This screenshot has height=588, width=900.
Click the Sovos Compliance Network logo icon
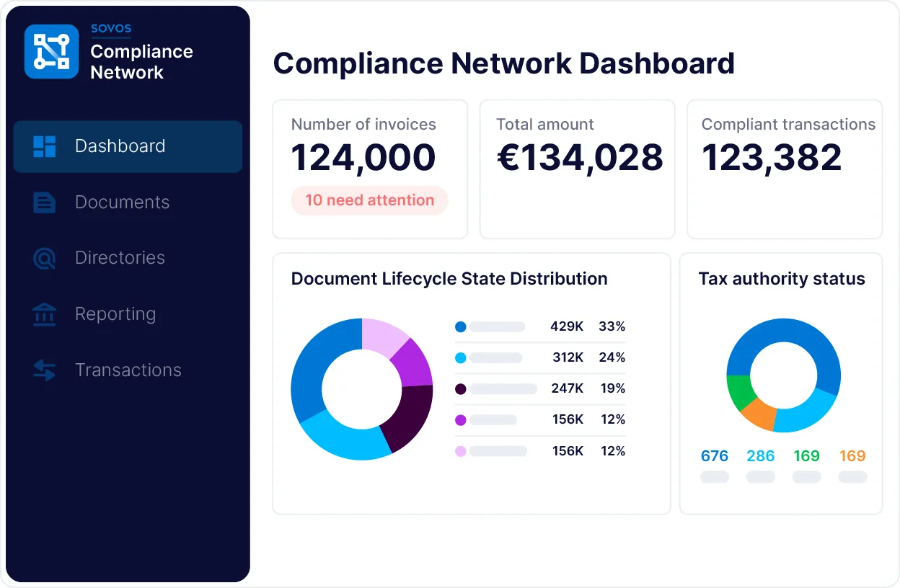tap(51, 52)
